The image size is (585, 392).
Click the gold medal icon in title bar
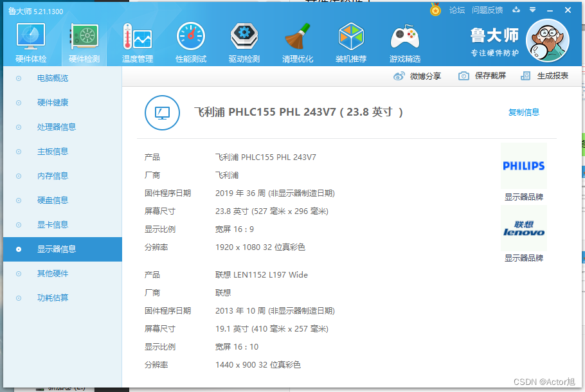click(435, 10)
